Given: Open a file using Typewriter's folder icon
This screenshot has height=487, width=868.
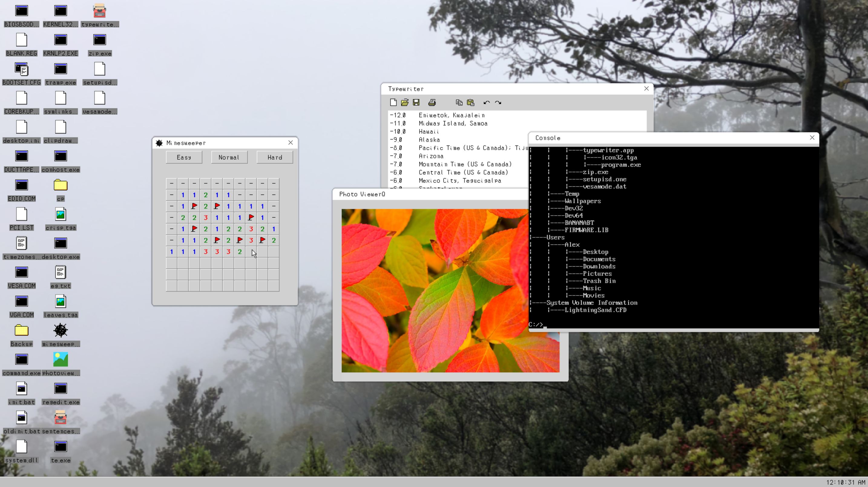Looking at the screenshot, I should 404,102.
